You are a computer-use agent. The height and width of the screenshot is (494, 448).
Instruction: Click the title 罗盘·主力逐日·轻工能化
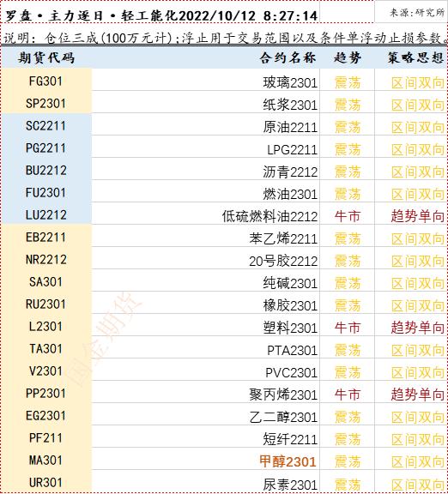pos(92,15)
